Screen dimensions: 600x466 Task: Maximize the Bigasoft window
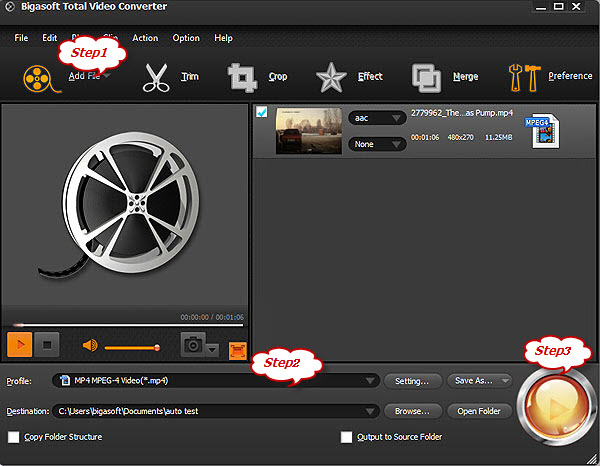click(x=559, y=7)
